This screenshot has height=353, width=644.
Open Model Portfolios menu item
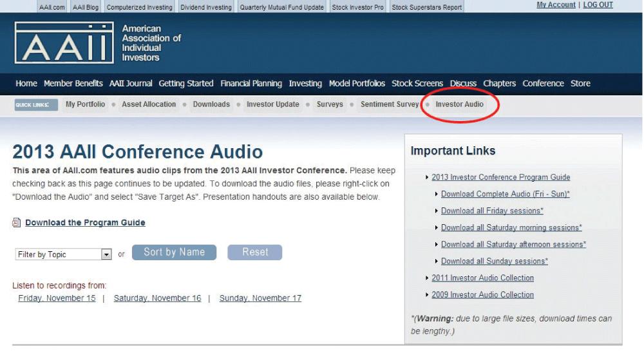pos(357,84)
